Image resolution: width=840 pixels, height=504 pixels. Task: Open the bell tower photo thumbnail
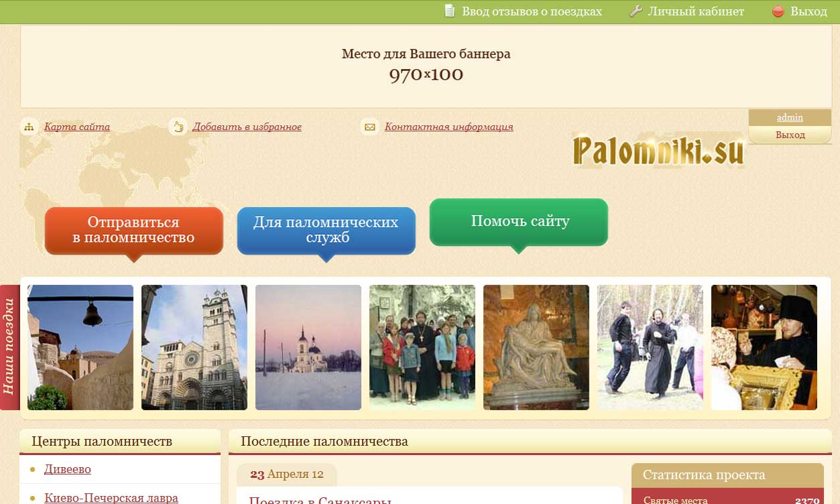coord(80,347)
